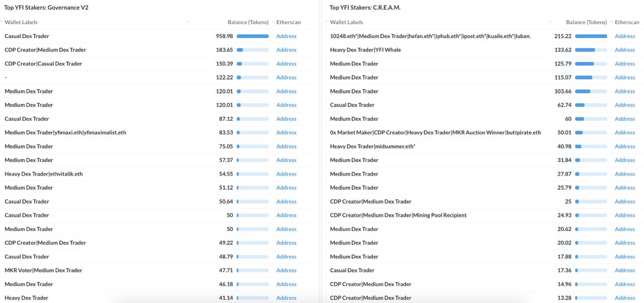
Task: Open Address link for the 62.74 balance row
Action: [625, 105]
